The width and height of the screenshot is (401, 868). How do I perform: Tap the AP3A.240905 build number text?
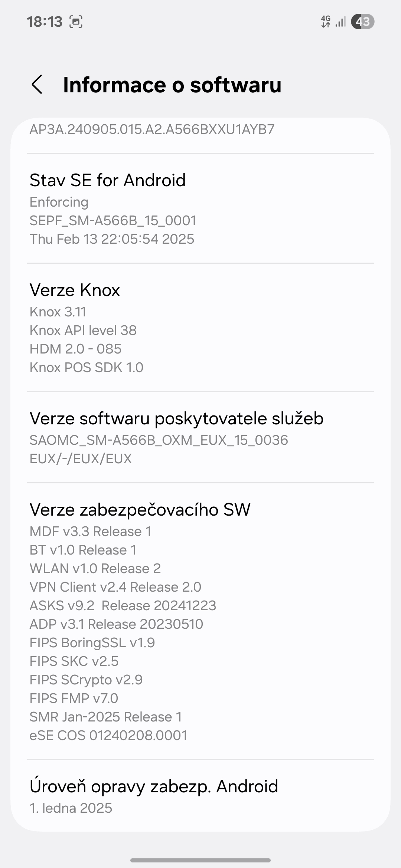152,129
